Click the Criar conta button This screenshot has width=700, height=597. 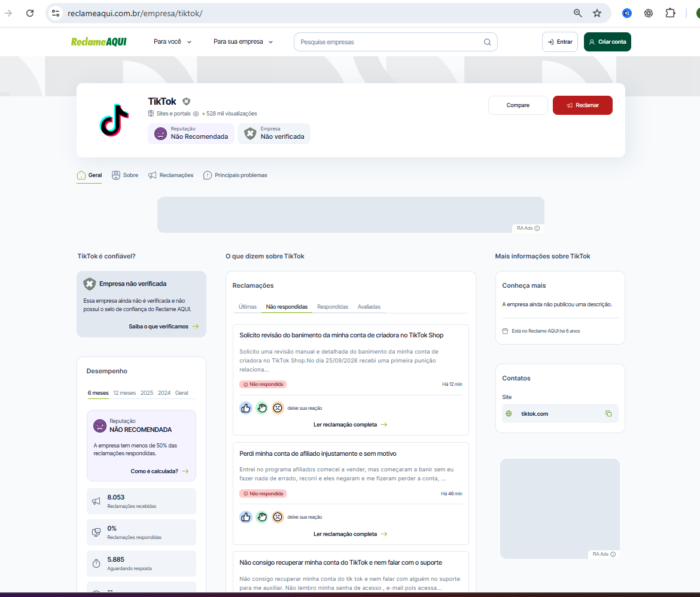click(607, 42)
